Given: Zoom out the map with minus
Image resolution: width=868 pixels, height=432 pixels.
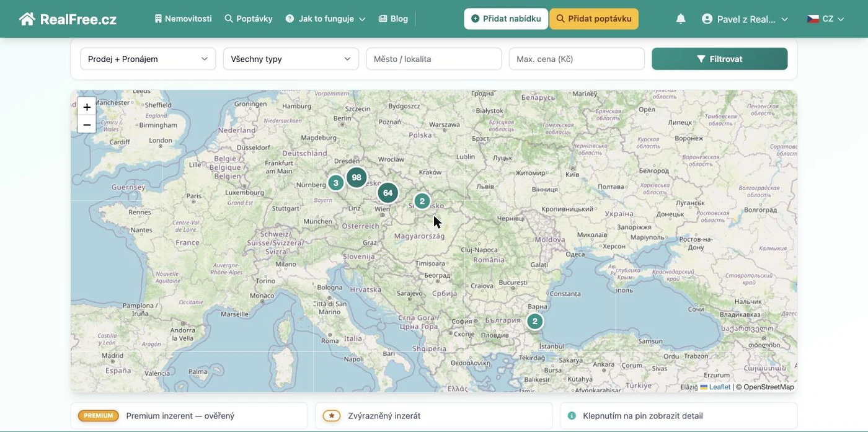Looking at the screenshot, I should point(87,125).
